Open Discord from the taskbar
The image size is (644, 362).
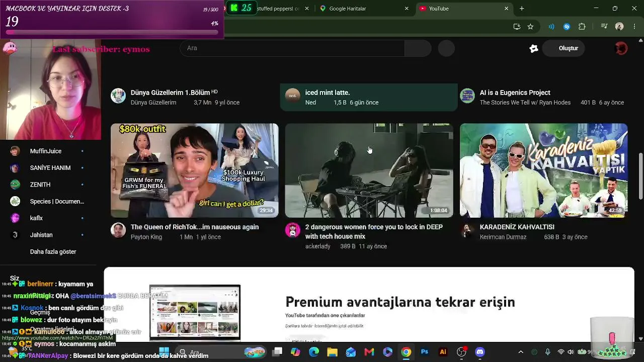tap(480, 352)
